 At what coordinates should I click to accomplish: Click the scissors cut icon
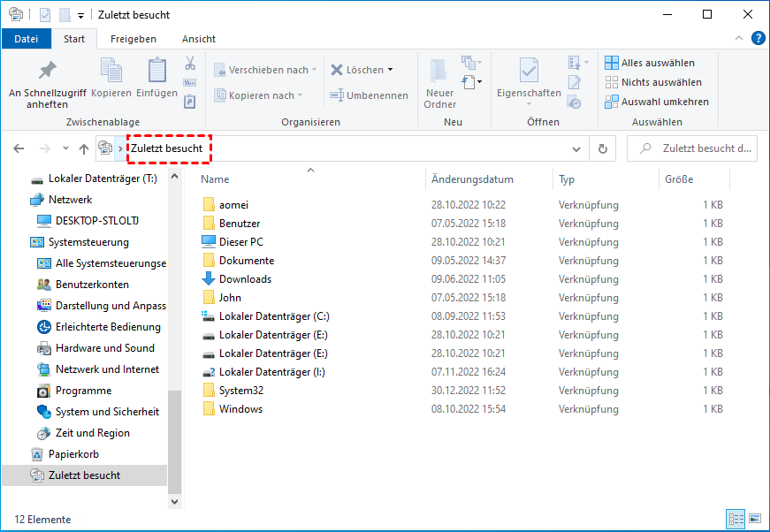190,63
